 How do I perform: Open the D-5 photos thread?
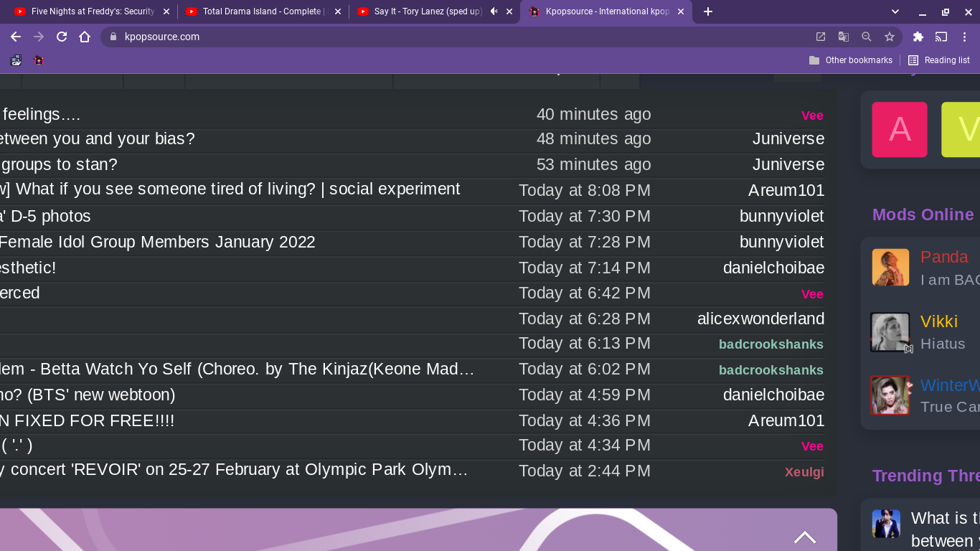tap(45, 216)
